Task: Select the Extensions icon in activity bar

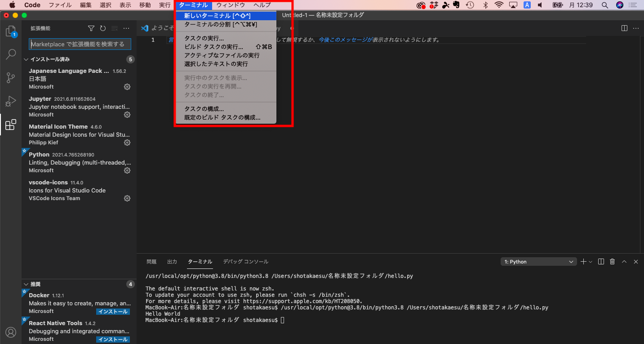Action: 11,125
